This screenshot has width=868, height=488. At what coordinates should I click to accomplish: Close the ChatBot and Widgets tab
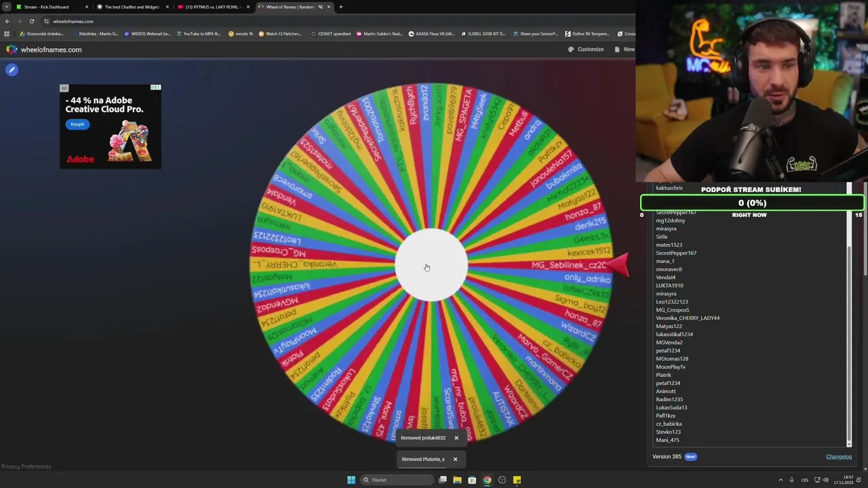167,7
